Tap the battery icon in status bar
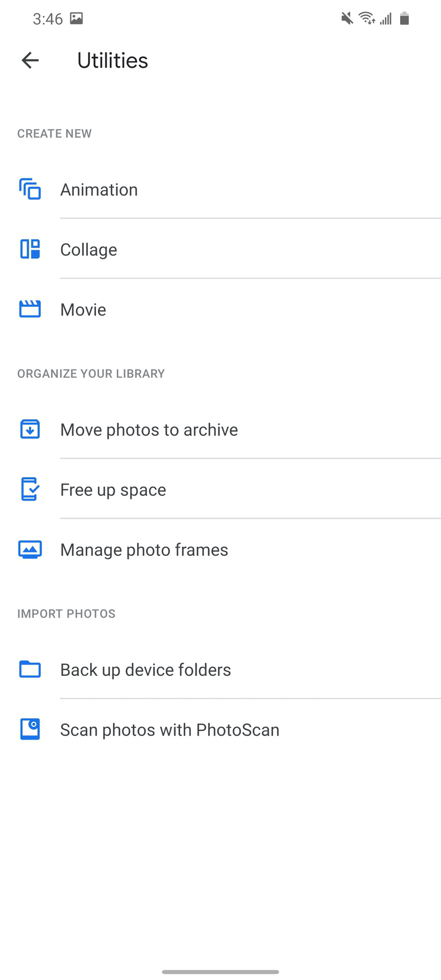 [x=404, y=19]
